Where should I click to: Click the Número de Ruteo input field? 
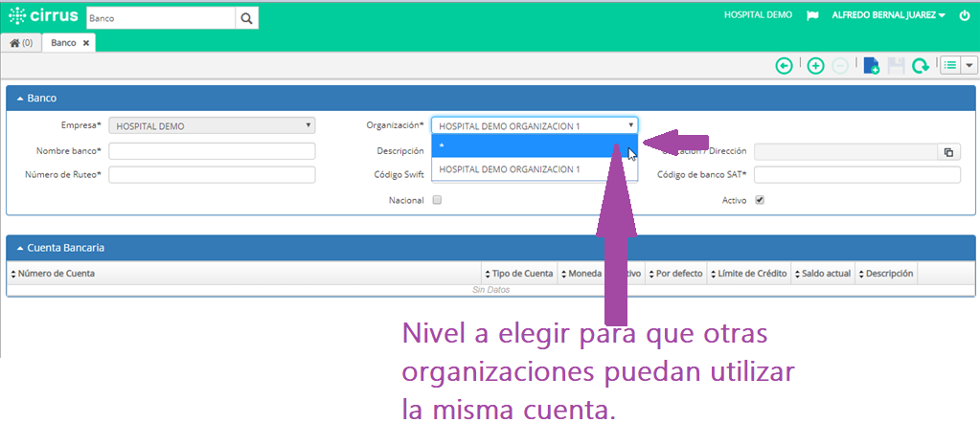coord(212,175)
